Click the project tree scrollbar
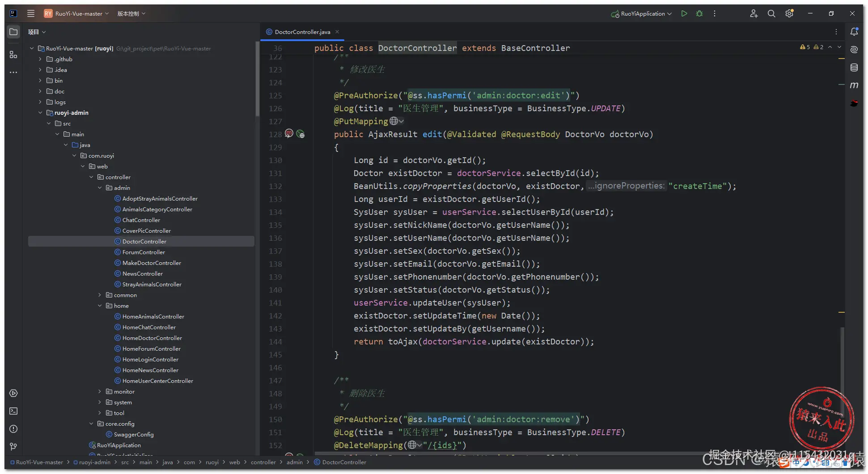The height and width of the screenshot is (474, 868). click(257, 79)
